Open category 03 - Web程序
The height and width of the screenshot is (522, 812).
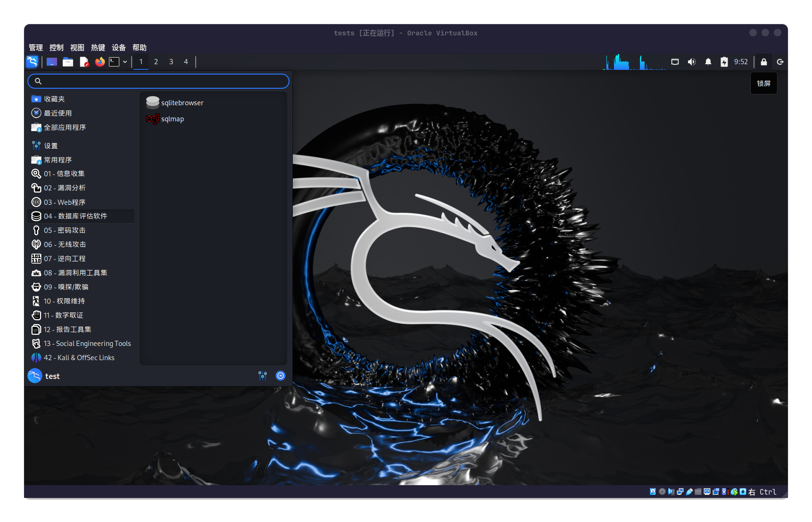pyautogui.click(x=82, y=202)
